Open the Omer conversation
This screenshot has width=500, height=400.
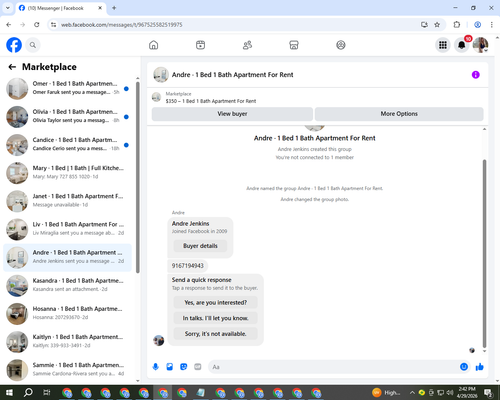pos(67,89)
